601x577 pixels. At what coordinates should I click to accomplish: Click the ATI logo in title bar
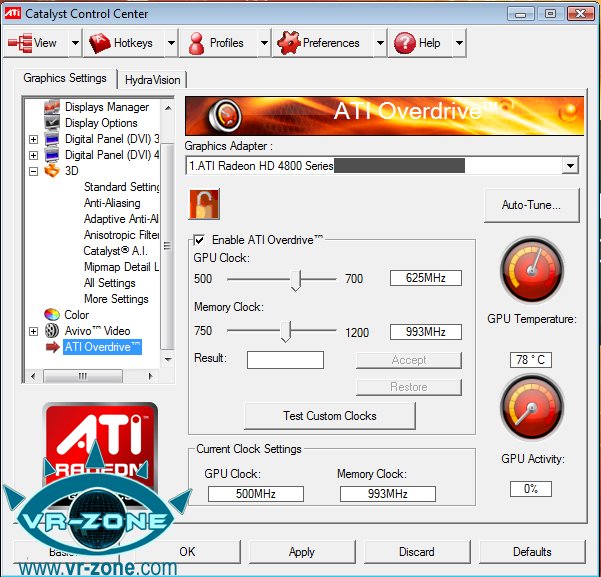coord(12,13)
